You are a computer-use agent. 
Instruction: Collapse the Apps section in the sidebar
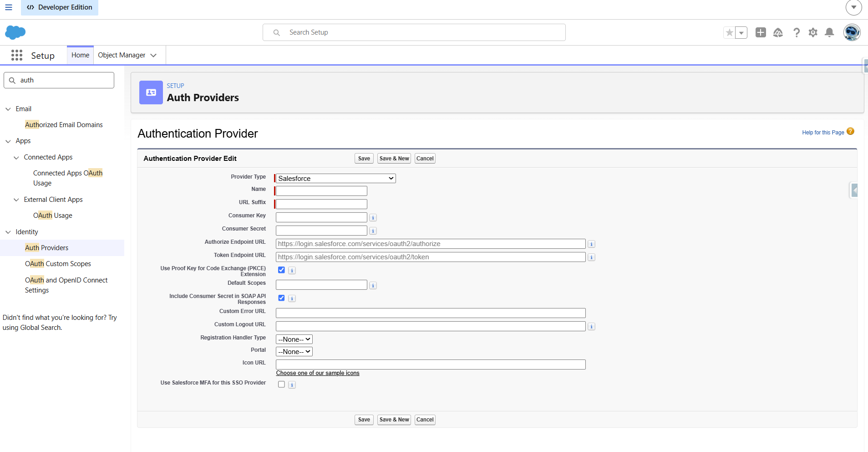(8, 141)
